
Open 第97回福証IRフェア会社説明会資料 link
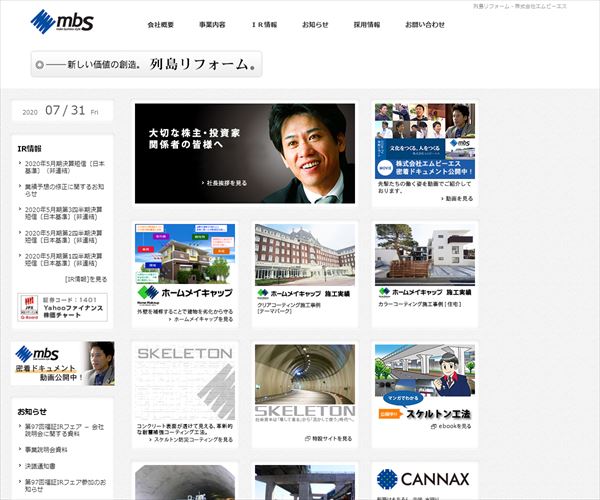click(x=64, y=430)
